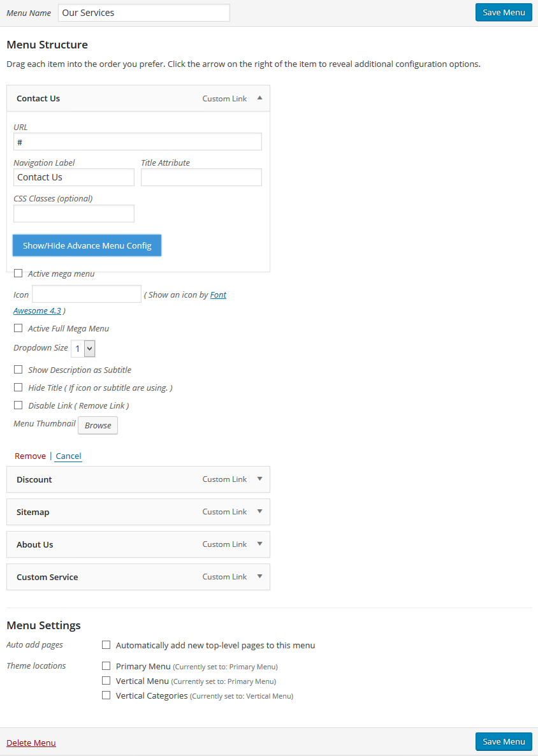Viewport: 538px width, 756px height.
Task: Expand the Discount menu item arrow
Action: tap(260, 479)
